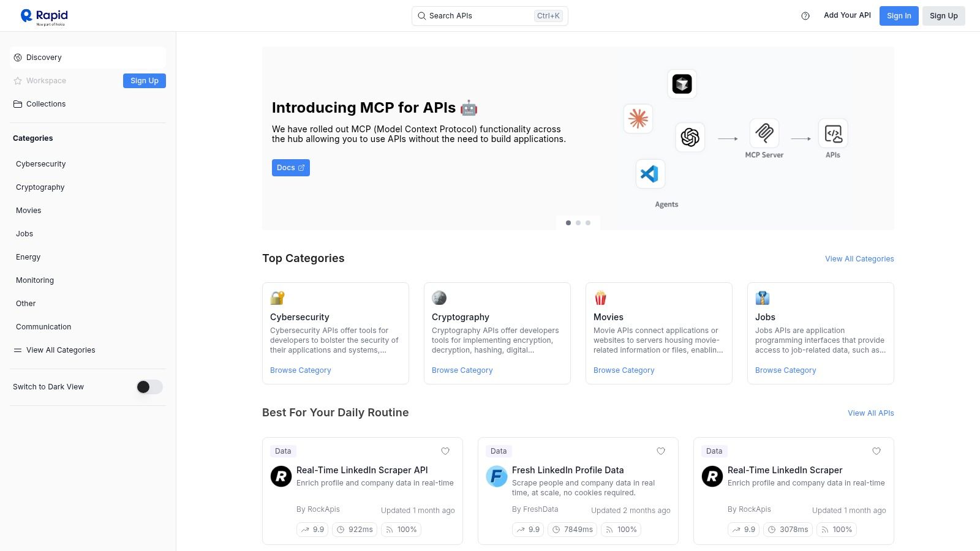Click the MCP Server icon
This screenshot has width=980, height=551.
[x=764, y=133]
